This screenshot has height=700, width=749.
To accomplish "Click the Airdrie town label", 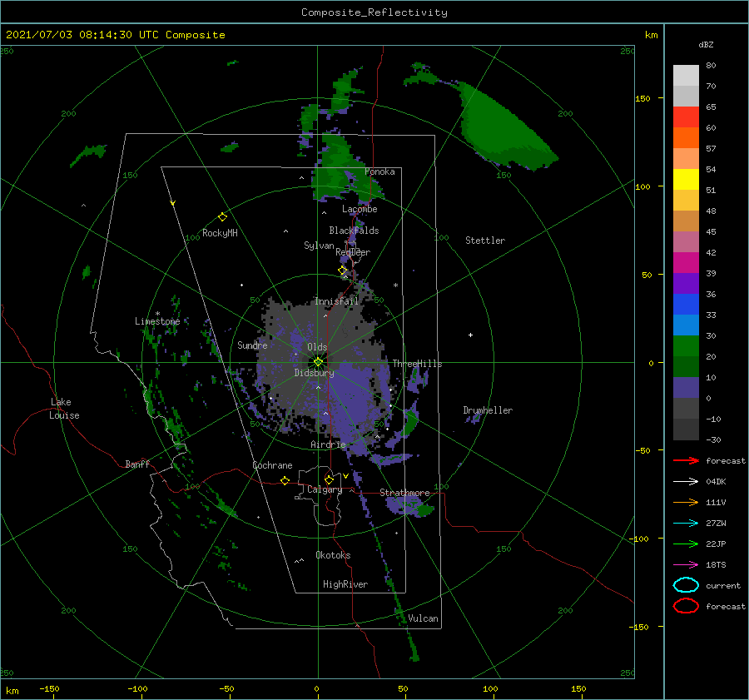I will click(x=328, y=444).
